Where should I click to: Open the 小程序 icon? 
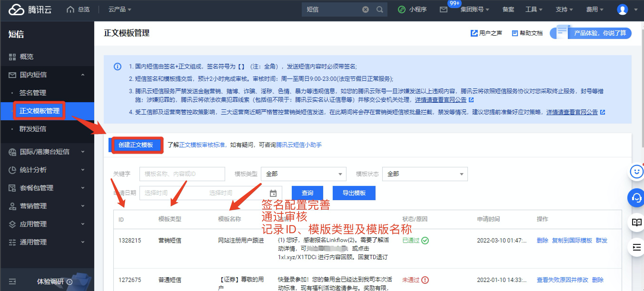tap(401, 10)
